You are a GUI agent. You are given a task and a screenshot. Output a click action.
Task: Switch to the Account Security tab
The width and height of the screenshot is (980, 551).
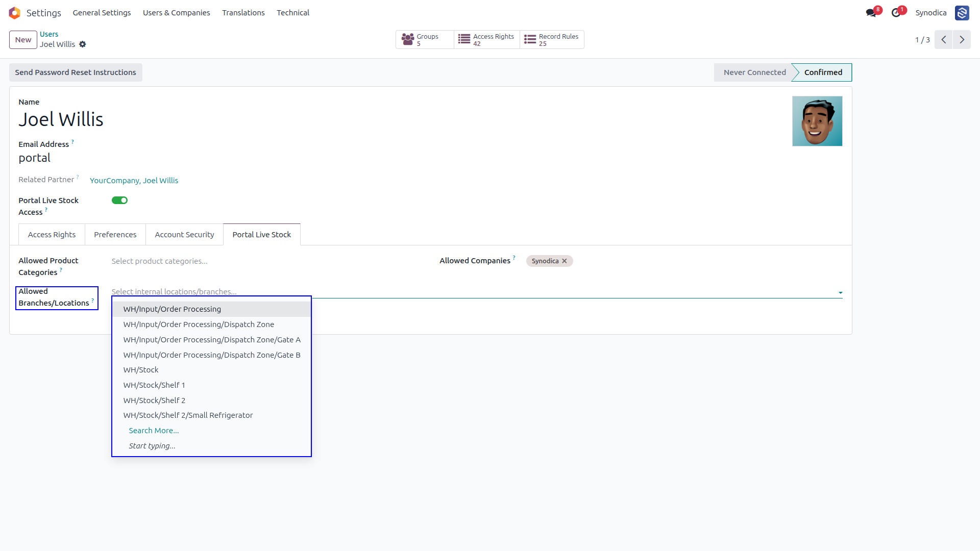click(184, 235)
